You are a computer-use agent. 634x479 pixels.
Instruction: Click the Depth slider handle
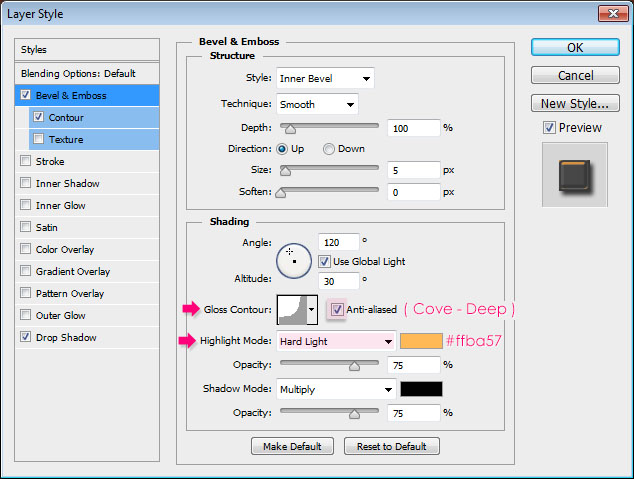coord(290,129)
